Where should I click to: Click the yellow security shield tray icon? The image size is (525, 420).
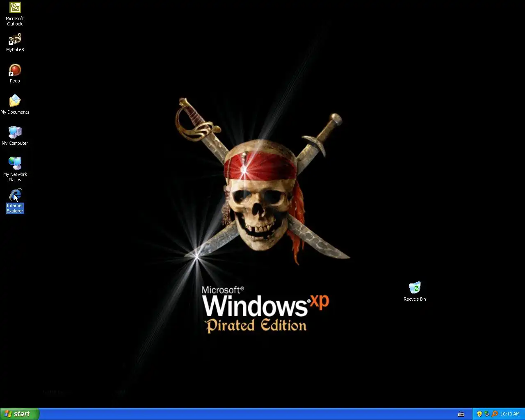(x=479, y=414)
